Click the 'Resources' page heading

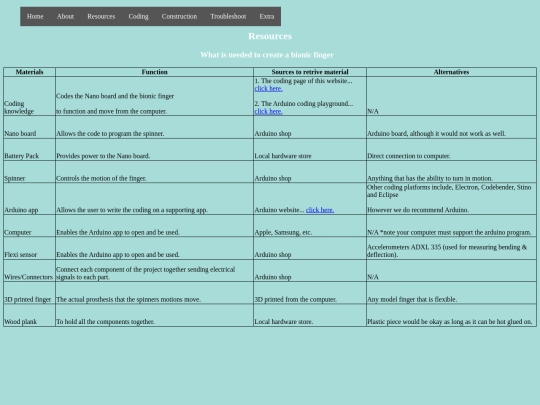click(x=270, y=36)
